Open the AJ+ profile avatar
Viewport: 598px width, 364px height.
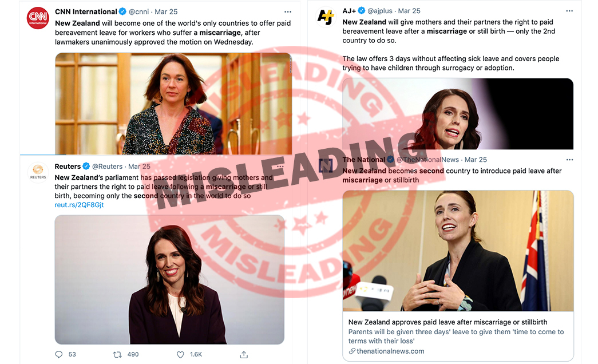click(325, 17)
